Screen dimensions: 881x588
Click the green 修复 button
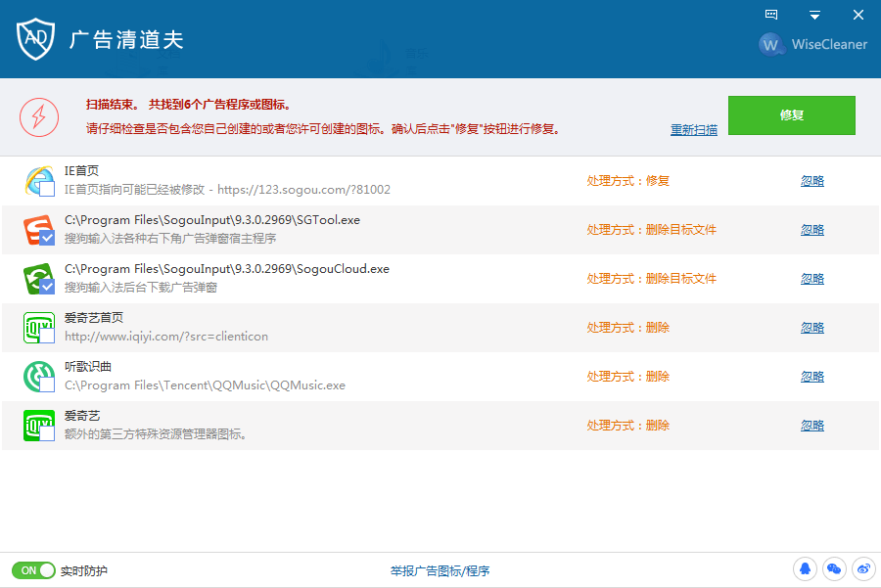point(792,115)
